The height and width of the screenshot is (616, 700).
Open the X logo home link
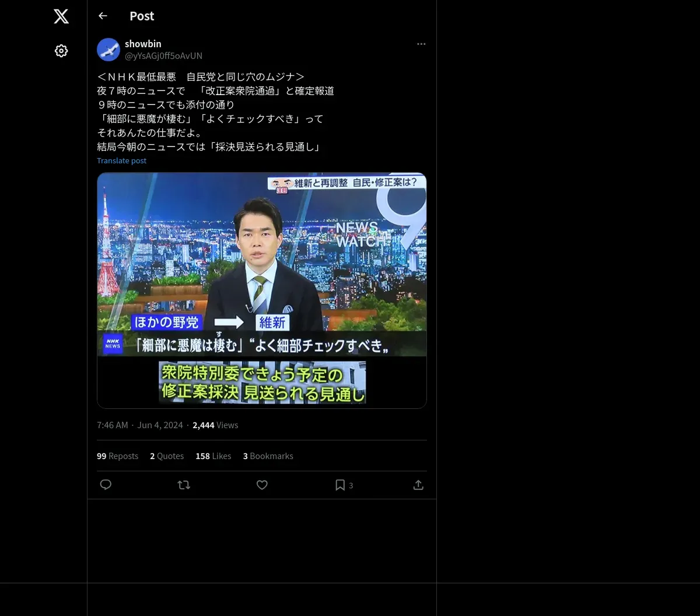tap(61, 16)
